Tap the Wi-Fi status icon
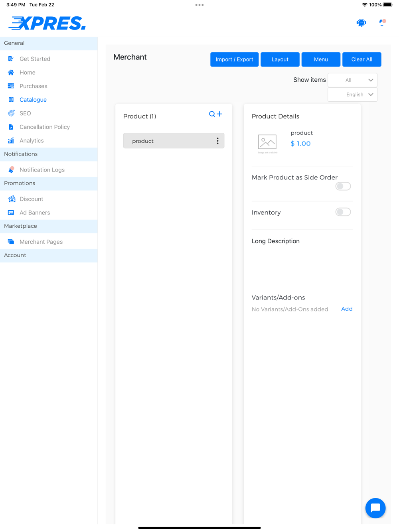The width and height of the screenshot is (399, 532). 365,5
